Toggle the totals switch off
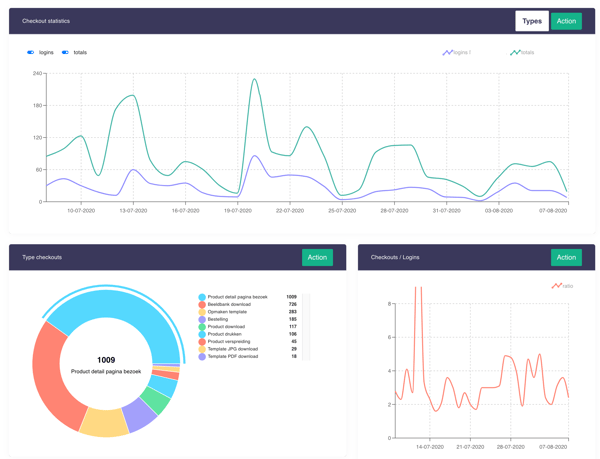Screen dimensions: 600x459 coord(65,52)
